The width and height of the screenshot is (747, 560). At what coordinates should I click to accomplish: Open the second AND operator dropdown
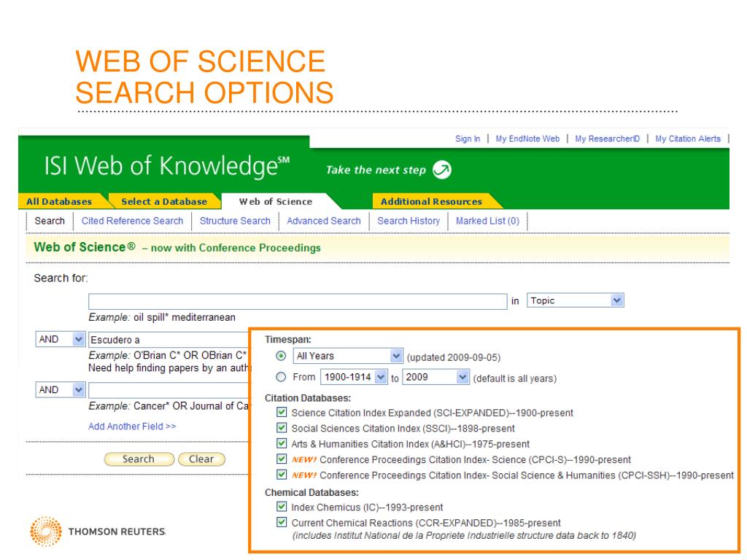tap(61, 390)
